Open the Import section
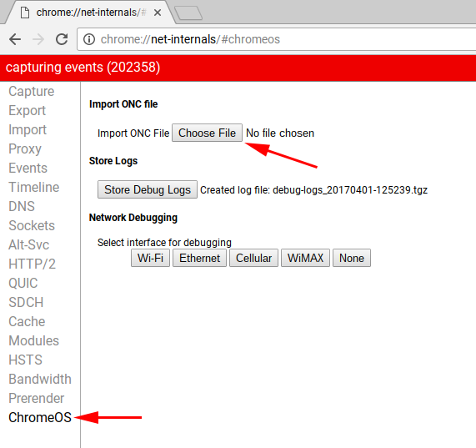Viewport: 476px width, 448px height. pyautogui.click(x=28, y=129)
